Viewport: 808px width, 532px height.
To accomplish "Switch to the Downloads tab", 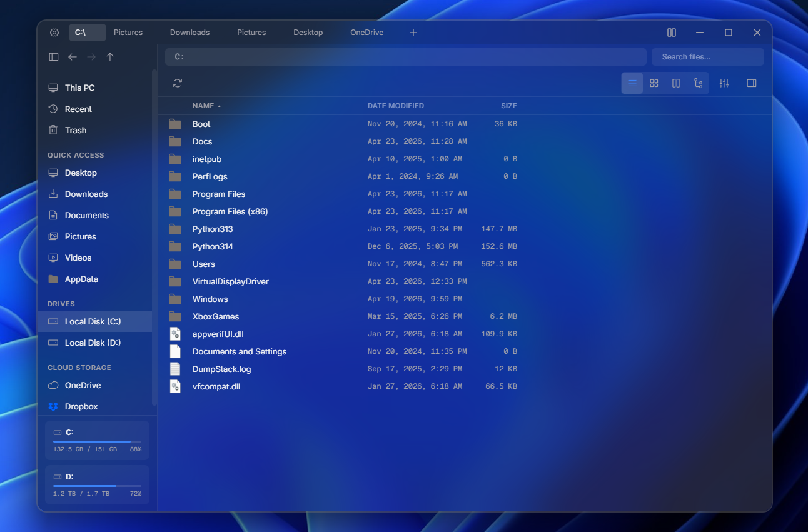I will coord(189,33).
